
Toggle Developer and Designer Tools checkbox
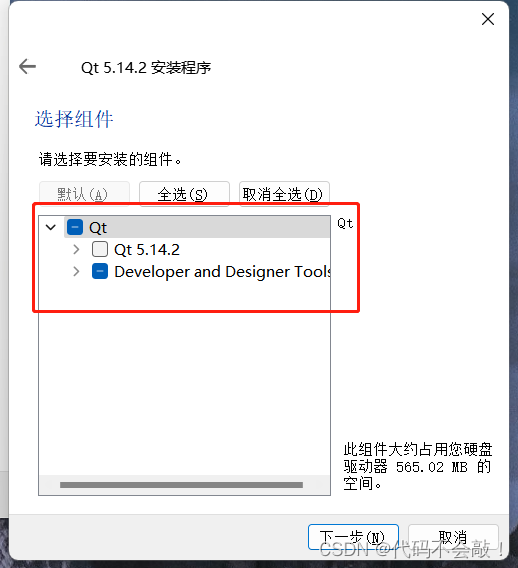click(100, 271)
